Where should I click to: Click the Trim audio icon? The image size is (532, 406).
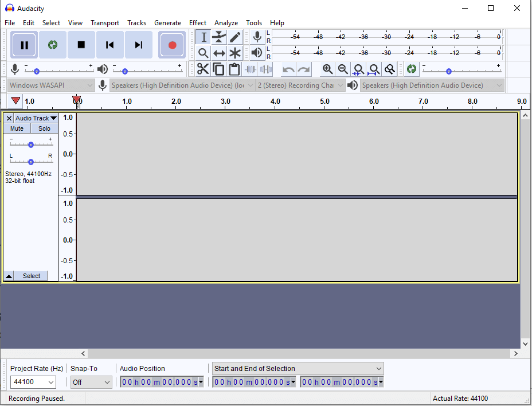[x=250, y=69]
